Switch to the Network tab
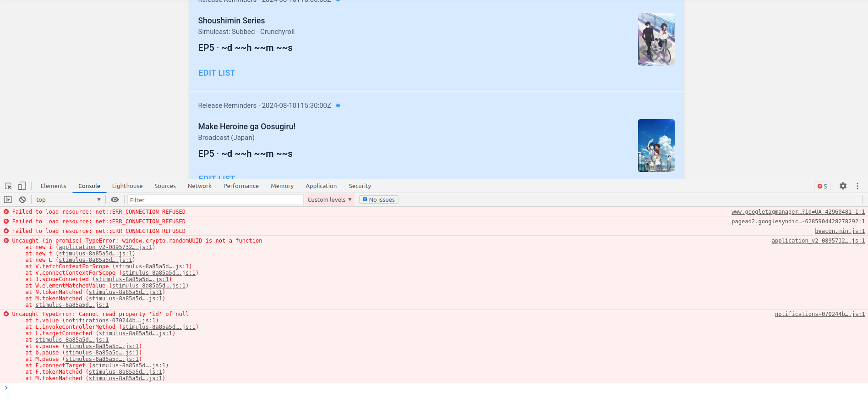This screenshot has width=868, height=404. point(199,186)
